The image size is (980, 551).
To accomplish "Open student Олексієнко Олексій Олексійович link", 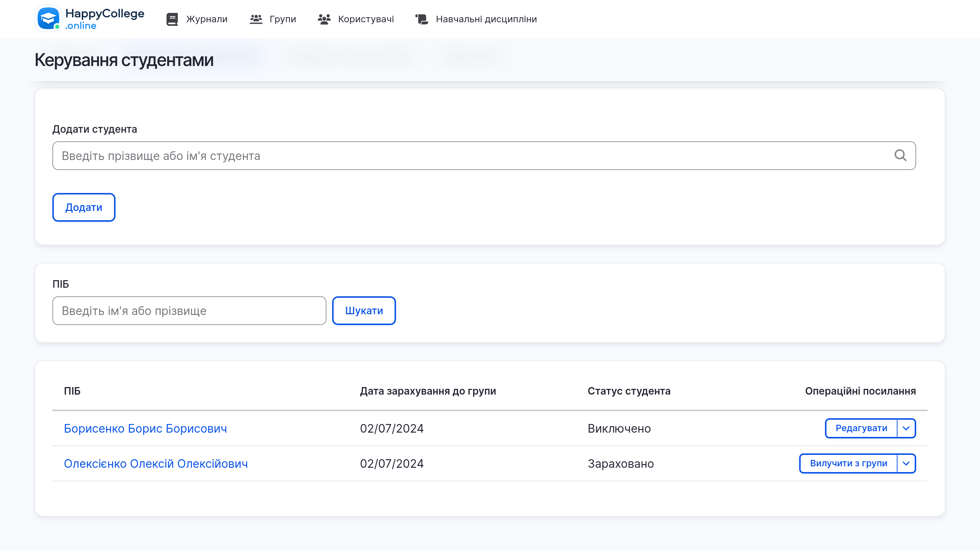I will click(156, 463).
